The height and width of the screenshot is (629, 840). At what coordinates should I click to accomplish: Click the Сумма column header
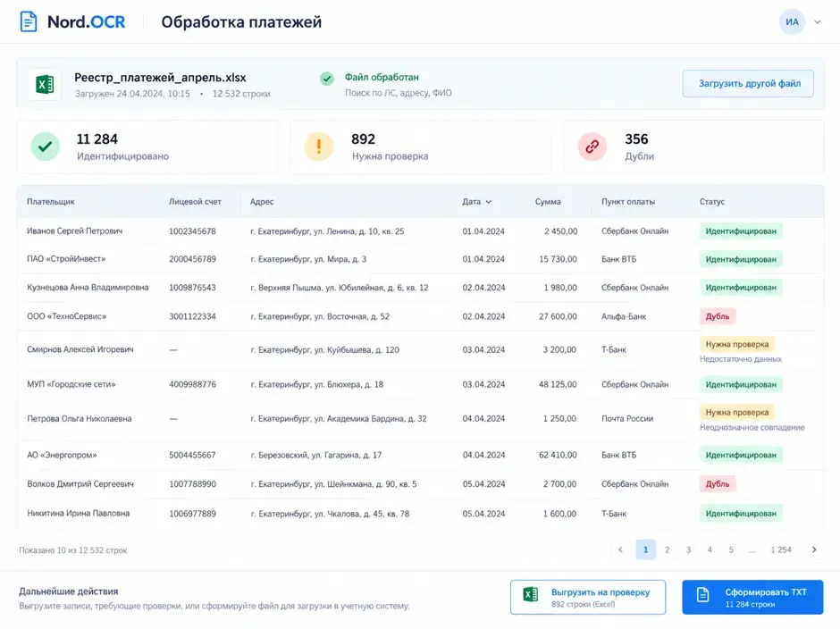pos(548,202)
